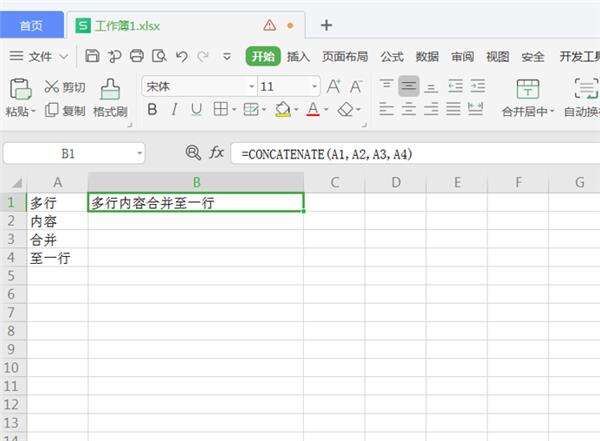Click the Name Box showing B1

tap(74, 154)
